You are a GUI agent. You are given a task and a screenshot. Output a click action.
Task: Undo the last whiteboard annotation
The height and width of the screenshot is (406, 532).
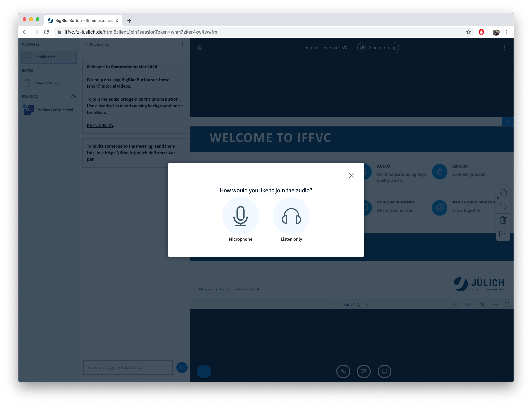point(503,206)
